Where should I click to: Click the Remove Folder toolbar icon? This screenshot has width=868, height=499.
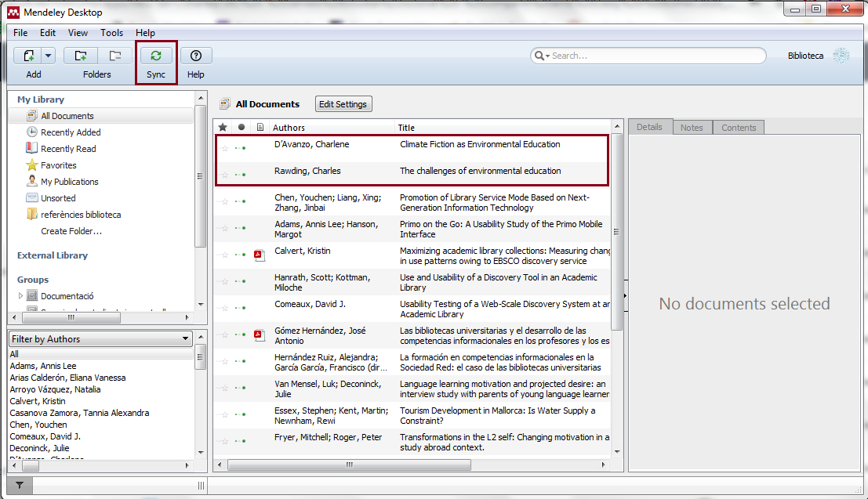click(115, 56)
